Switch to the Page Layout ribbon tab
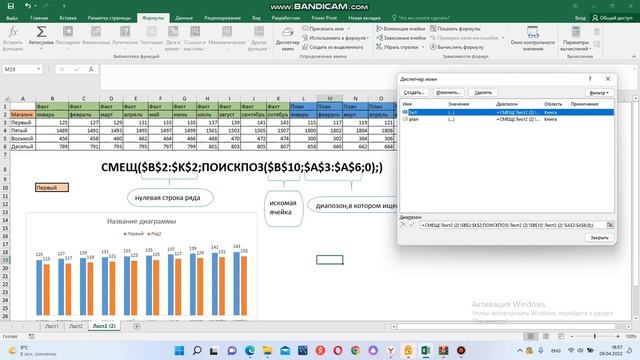This screenshot has height=360, width=640. tap(109, 18)
